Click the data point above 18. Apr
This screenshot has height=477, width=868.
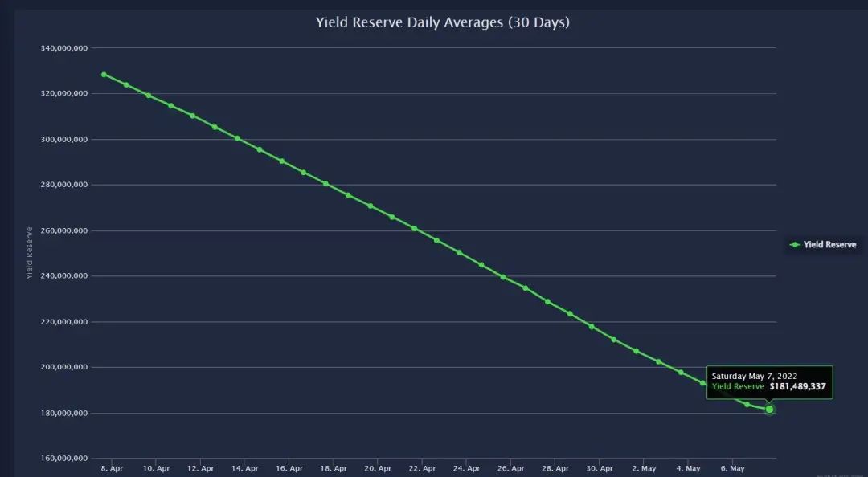click(x=325, y=183)
